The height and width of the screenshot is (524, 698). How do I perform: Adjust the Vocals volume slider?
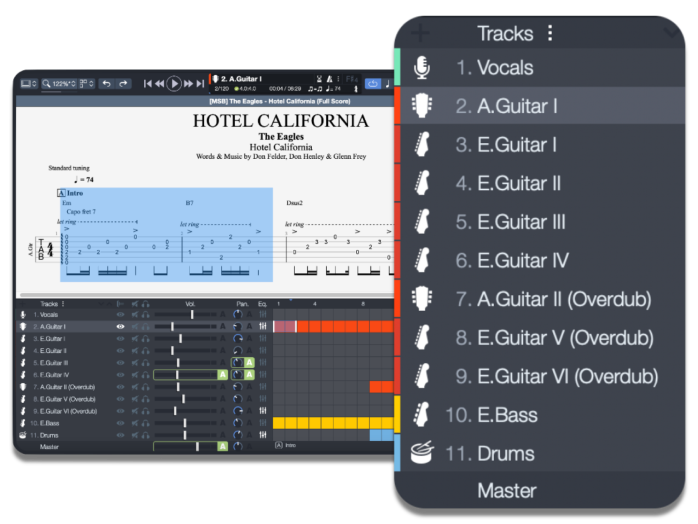coord(192,315)
